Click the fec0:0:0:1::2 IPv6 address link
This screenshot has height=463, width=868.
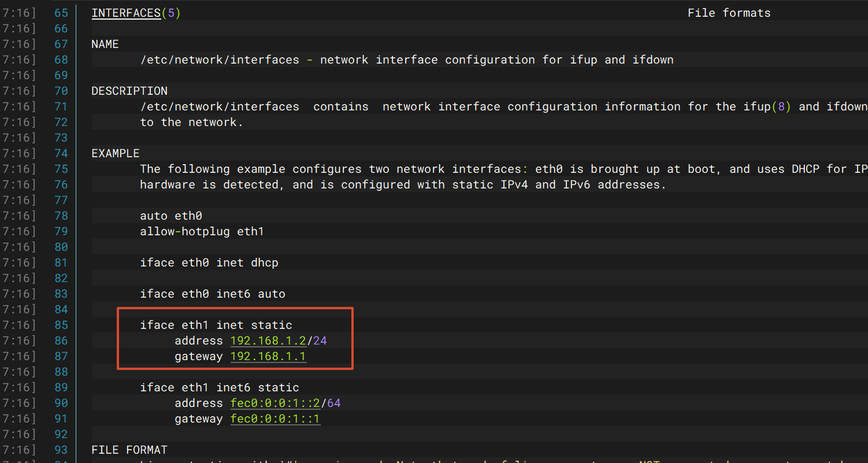275,403
